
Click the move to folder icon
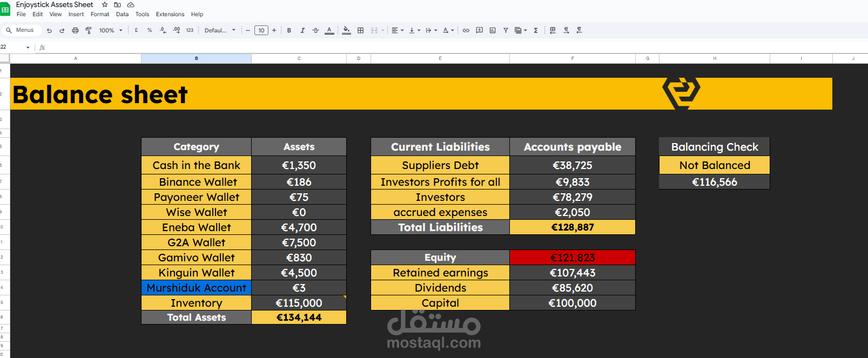pyautogui.click(x=117, y=4)
